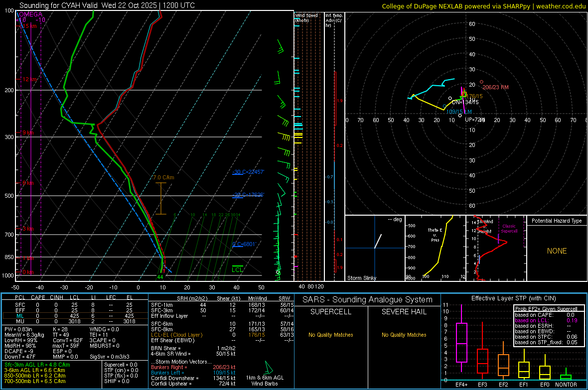Click the LowRH = 99% value
This screenshot has height=390, width=588.
click(x=21, y=341)
